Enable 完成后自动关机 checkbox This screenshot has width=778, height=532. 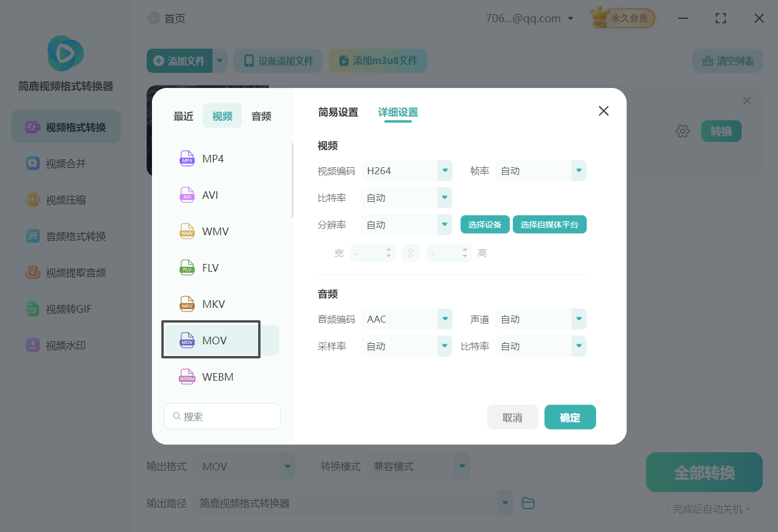(x=664, y=509)
